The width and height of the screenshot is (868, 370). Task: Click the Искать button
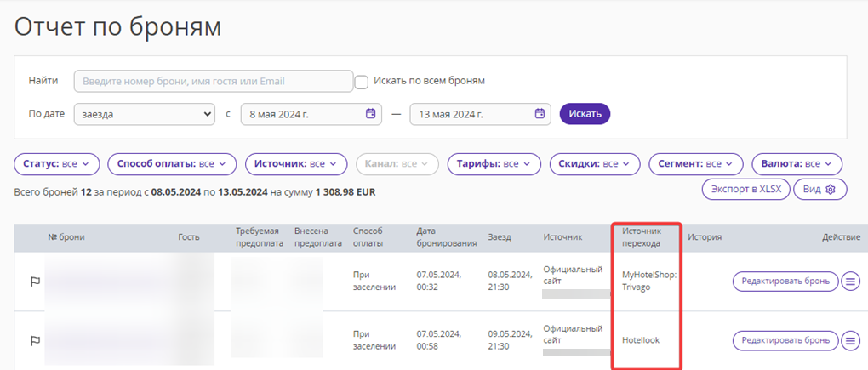click(x=585, y=114)
